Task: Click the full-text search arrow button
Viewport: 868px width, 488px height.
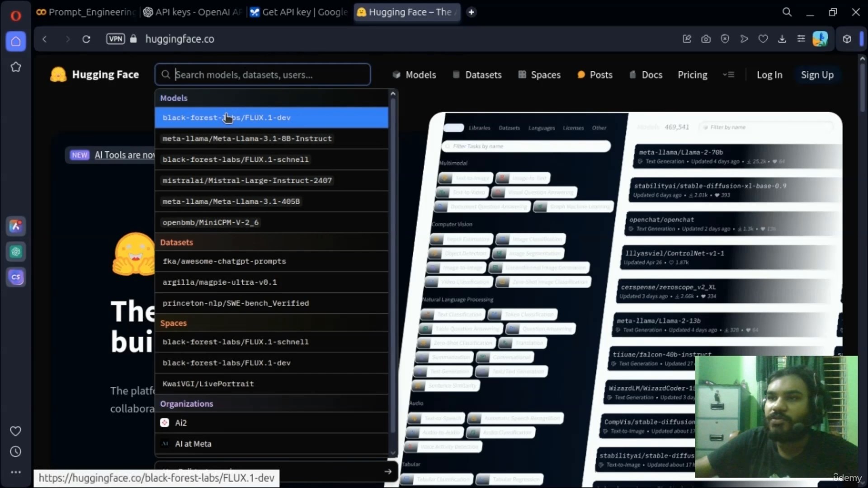Action: click(388, 471)
